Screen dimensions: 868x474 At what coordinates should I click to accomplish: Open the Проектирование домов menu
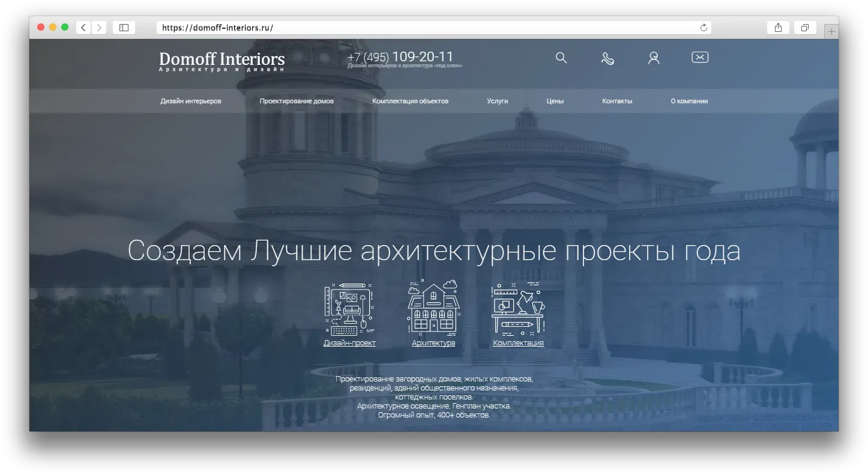pos(297,101)
